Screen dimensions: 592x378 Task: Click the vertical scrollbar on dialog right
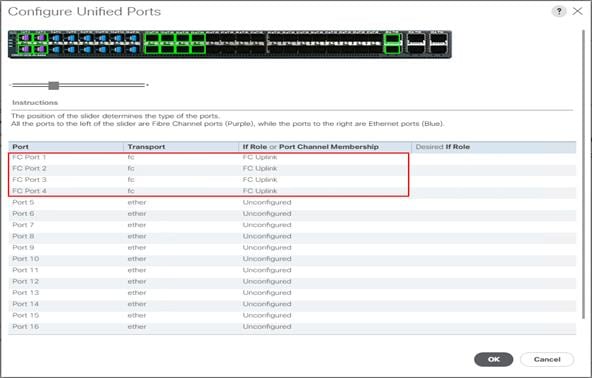tap(584, 174)
